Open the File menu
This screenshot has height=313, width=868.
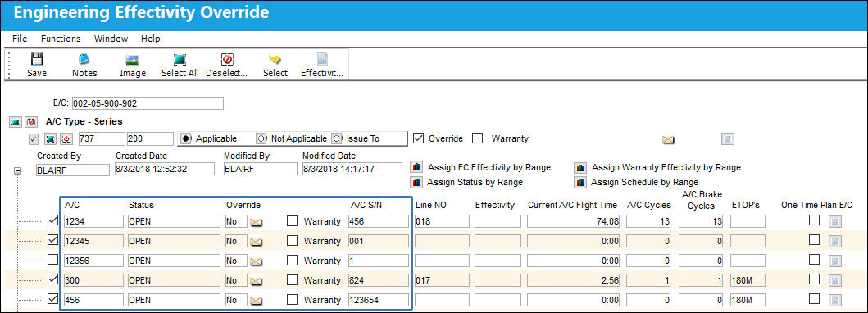[x=20, y=39]
